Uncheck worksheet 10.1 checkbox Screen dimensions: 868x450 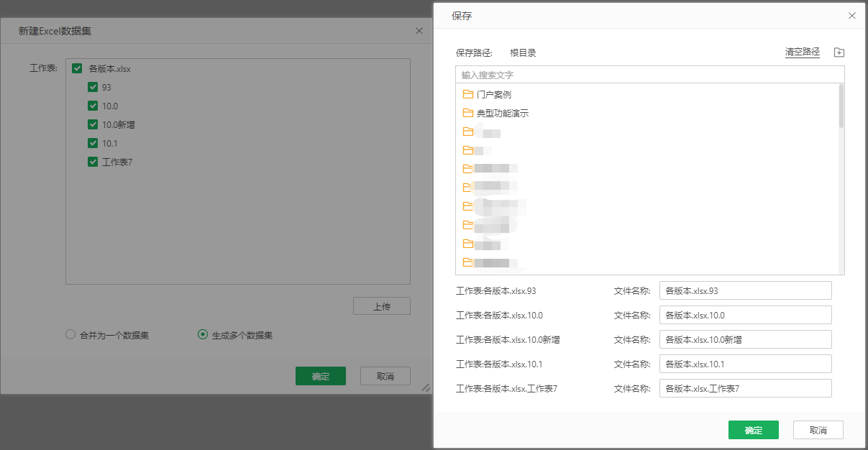(x=93, y=143)
